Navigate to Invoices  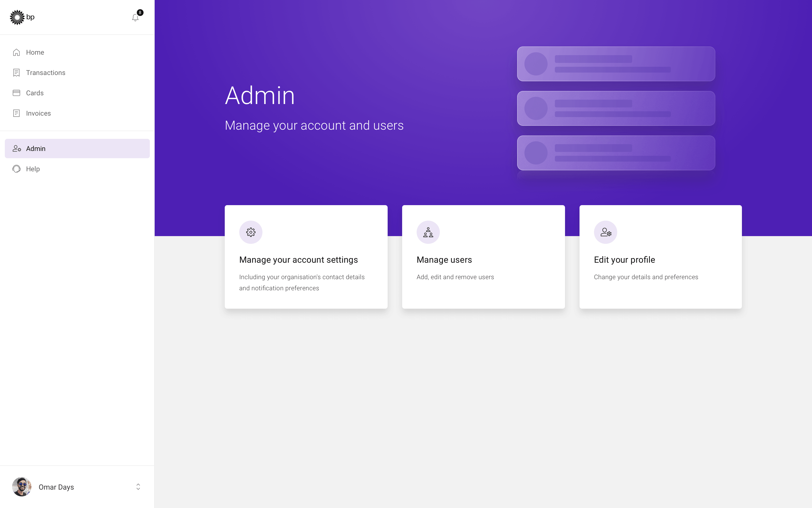click(x=77, y=113)
